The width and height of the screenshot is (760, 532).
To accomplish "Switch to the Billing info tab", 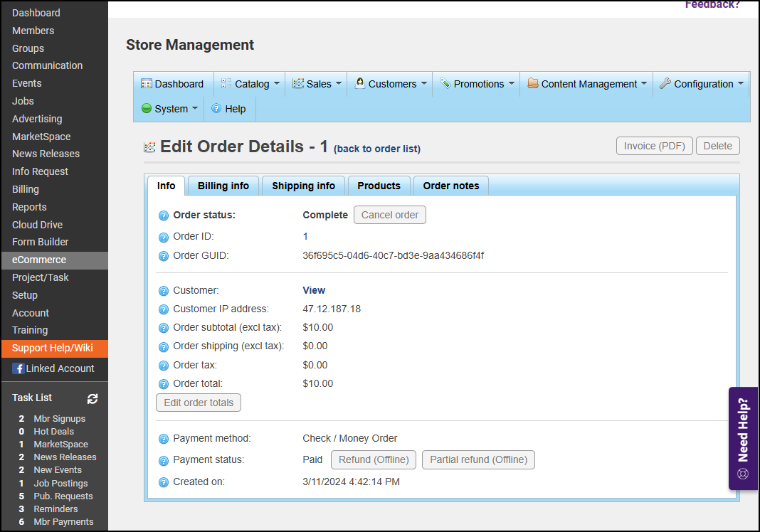I will (223, 186).
